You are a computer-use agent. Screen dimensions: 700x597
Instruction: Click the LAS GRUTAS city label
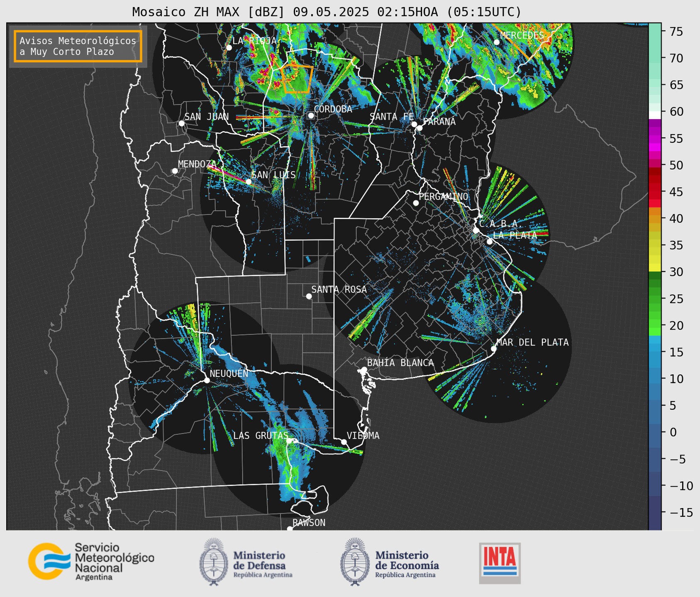(261, 436)
